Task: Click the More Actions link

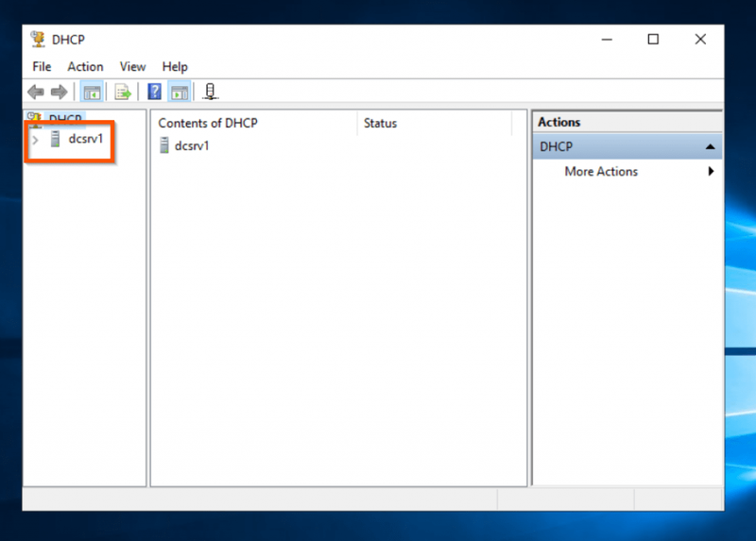Action: 601,172
